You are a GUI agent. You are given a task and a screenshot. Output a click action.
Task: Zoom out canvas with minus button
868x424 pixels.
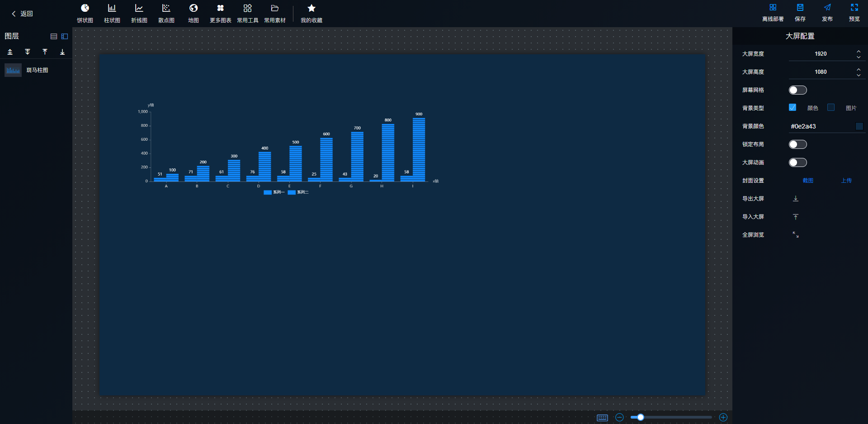tap(619, 417)
